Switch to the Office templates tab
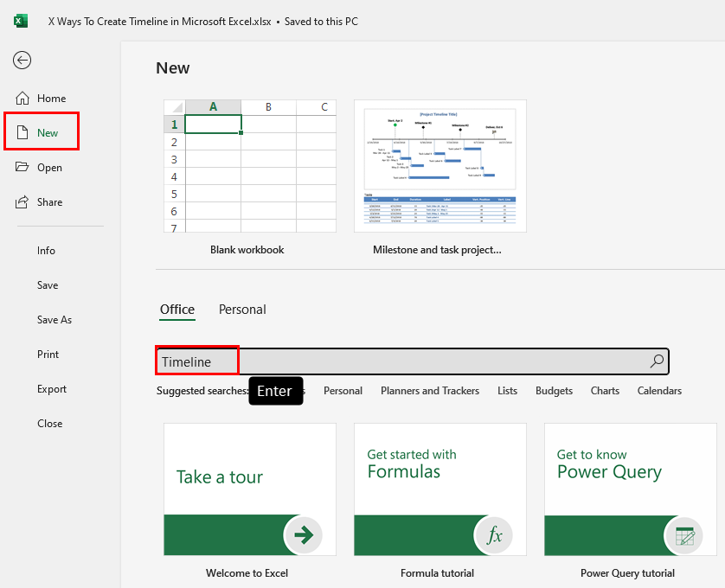The width and height of the screenshot is (725, 588). [177, 310]
